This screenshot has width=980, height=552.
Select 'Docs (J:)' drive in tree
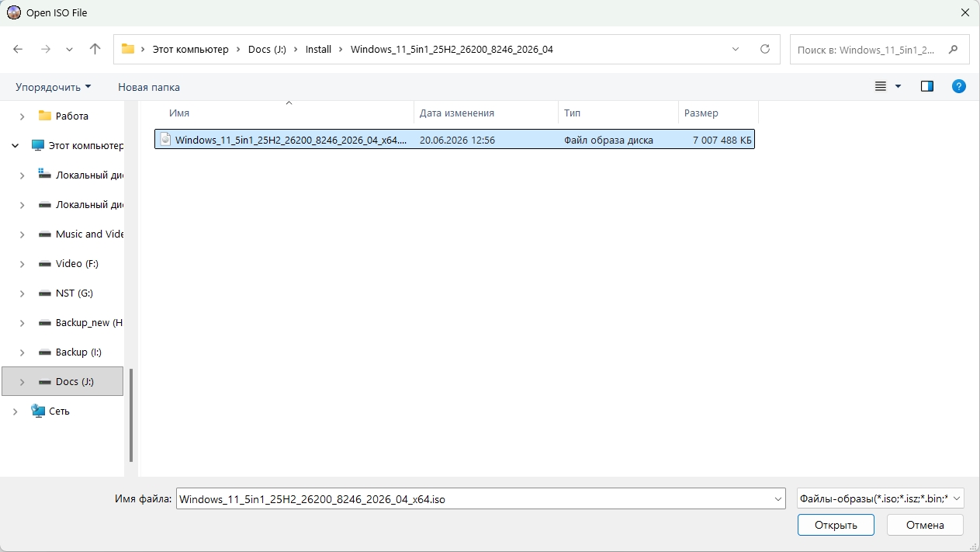point(74,381)
